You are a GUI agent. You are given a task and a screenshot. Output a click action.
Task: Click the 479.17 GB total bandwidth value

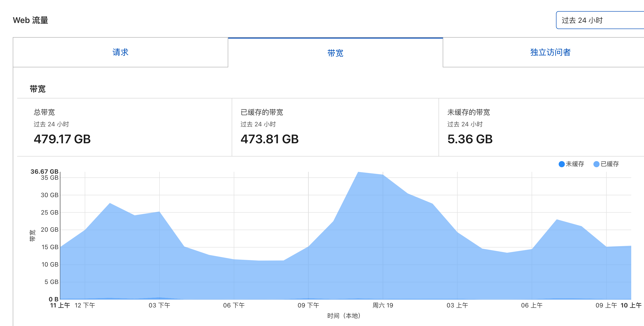coord(62,139)
